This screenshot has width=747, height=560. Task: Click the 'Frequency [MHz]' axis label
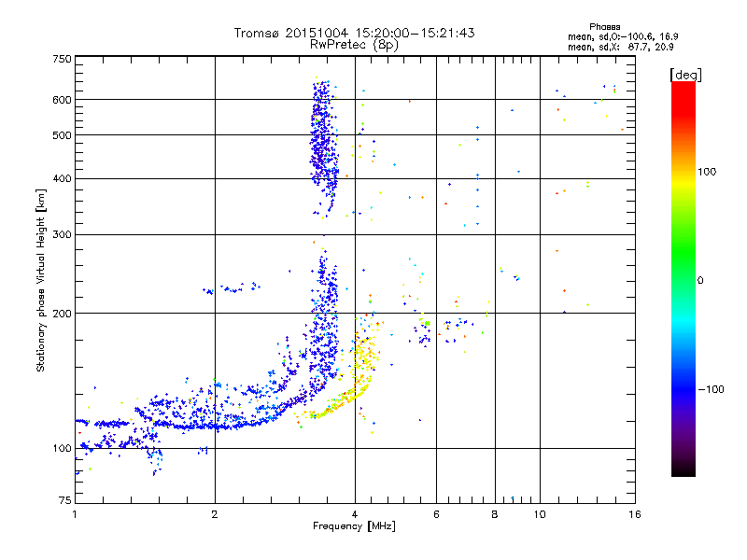pos(354,526)
